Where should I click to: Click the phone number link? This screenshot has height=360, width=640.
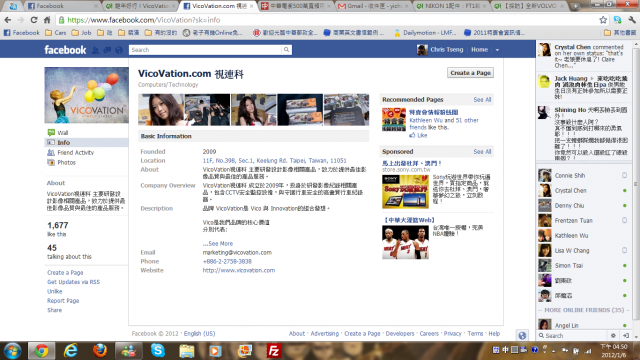[x=227, y=262]
